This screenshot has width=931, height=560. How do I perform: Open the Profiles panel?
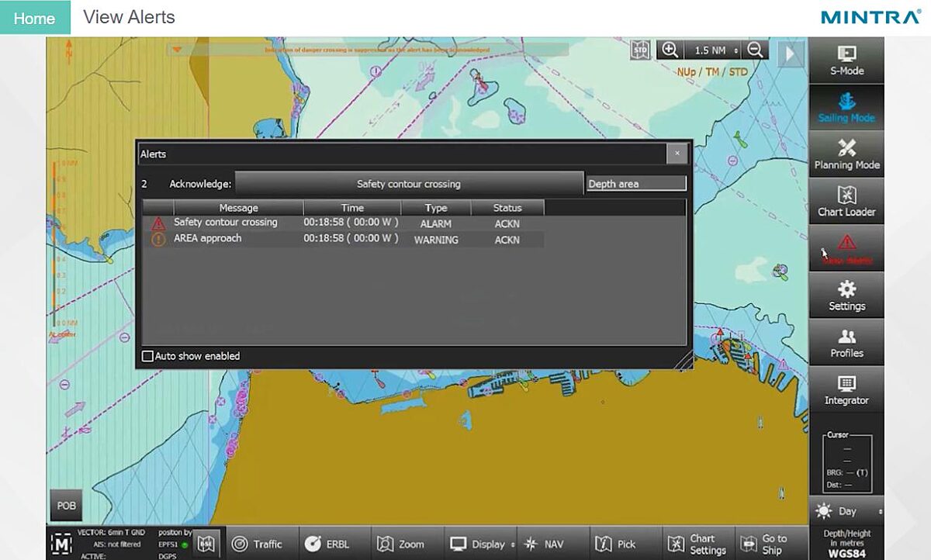tap(846, 343)
